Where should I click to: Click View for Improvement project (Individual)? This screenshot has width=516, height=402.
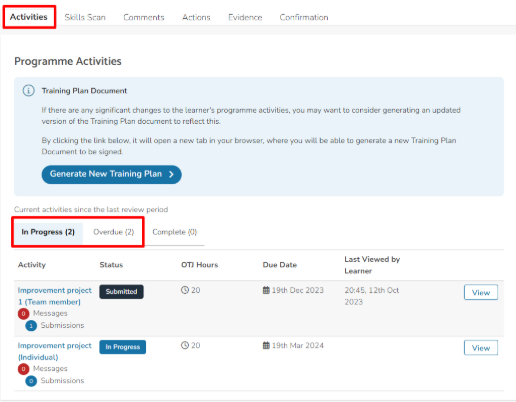tap(481, 348)
